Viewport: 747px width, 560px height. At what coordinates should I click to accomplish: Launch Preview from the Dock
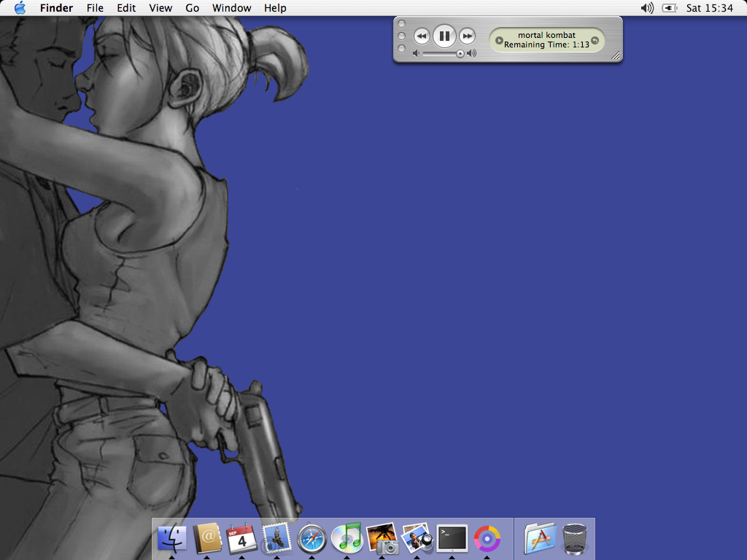pyautogui.click(x=417, y=538)
